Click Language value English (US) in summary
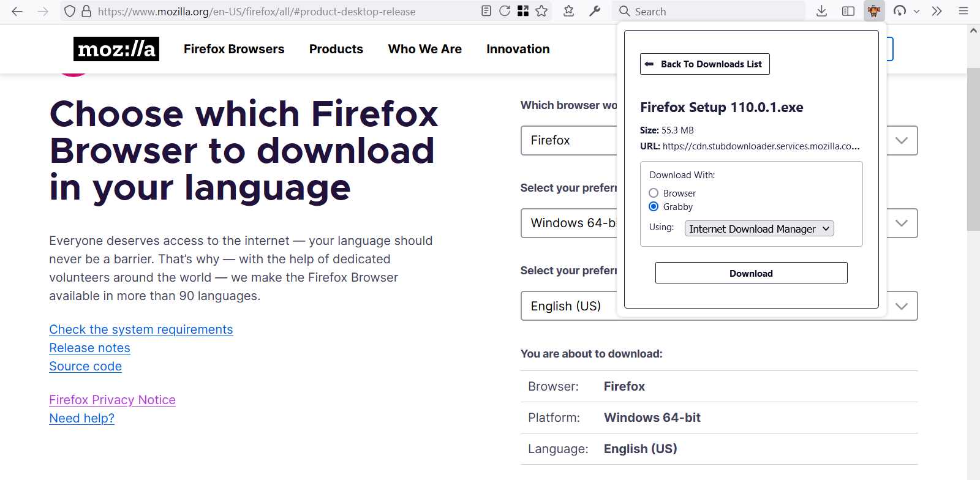This screenshot has width=980, height=480. (641, 449)
